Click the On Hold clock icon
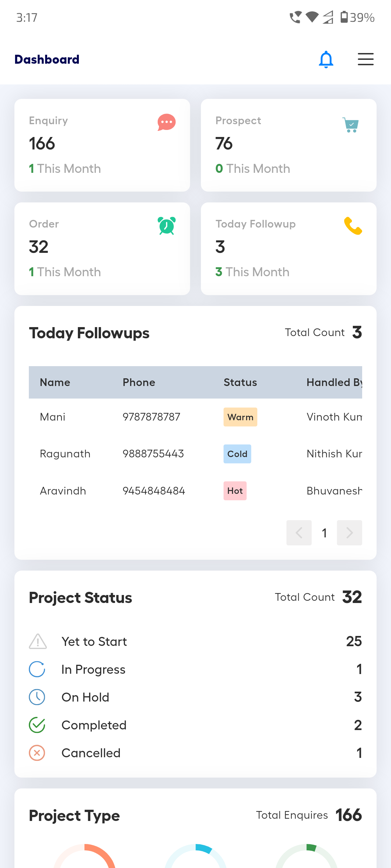391x868 pixels. 37,697
